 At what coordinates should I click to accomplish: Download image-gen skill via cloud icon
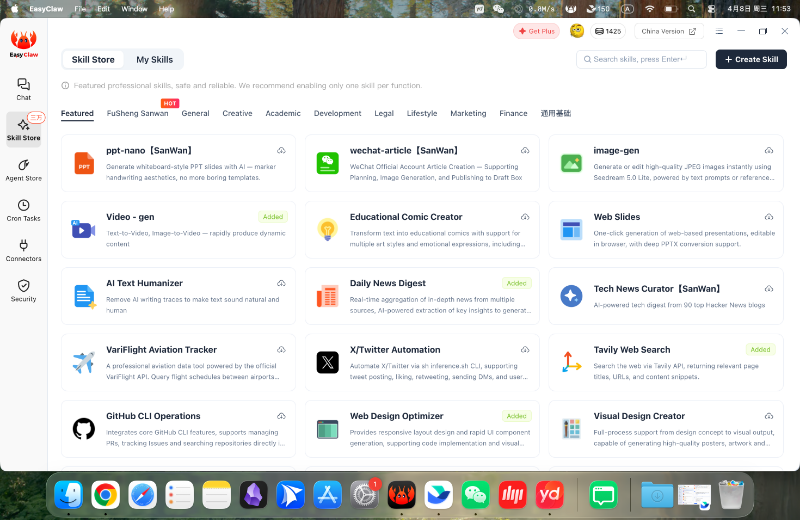pyautogui.click(x=769, y=151)
